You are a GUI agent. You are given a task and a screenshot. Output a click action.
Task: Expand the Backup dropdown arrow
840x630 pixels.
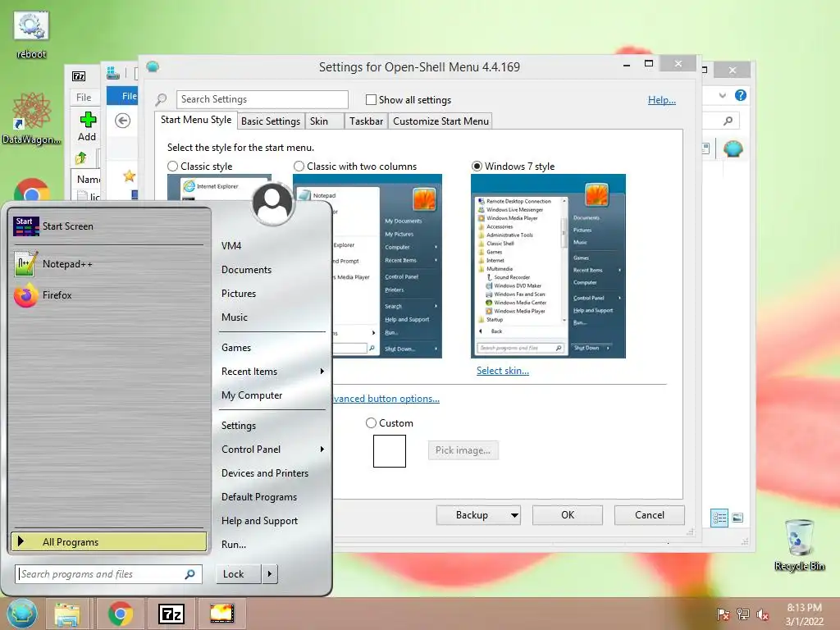click(x=514, y=515)
